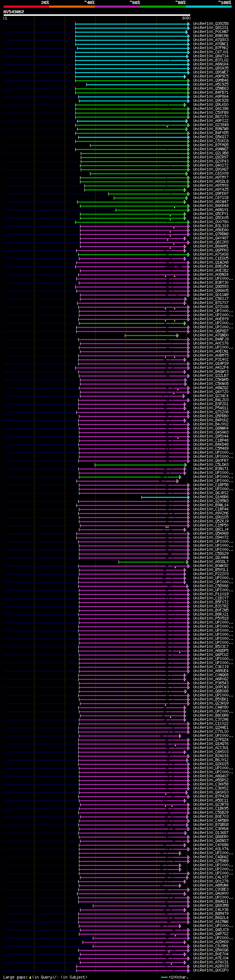This screenshot has height=980, width=235.
Task: Click the label UniRef100_A9PI22
Action: 211,121
